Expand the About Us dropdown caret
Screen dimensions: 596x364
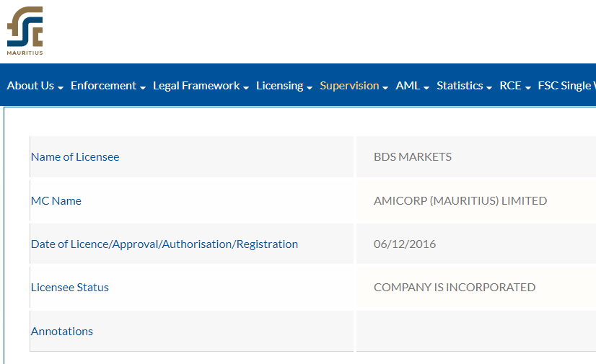tap(61, 88)
